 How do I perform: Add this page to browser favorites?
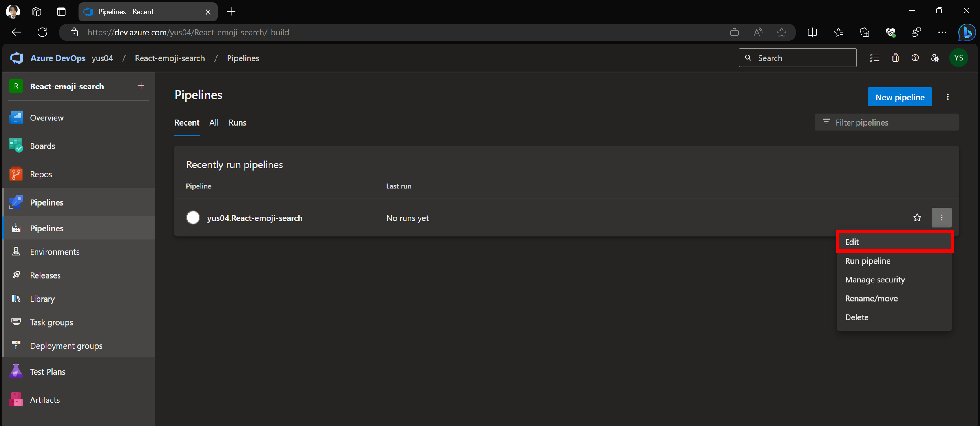[x=781, y=32]
